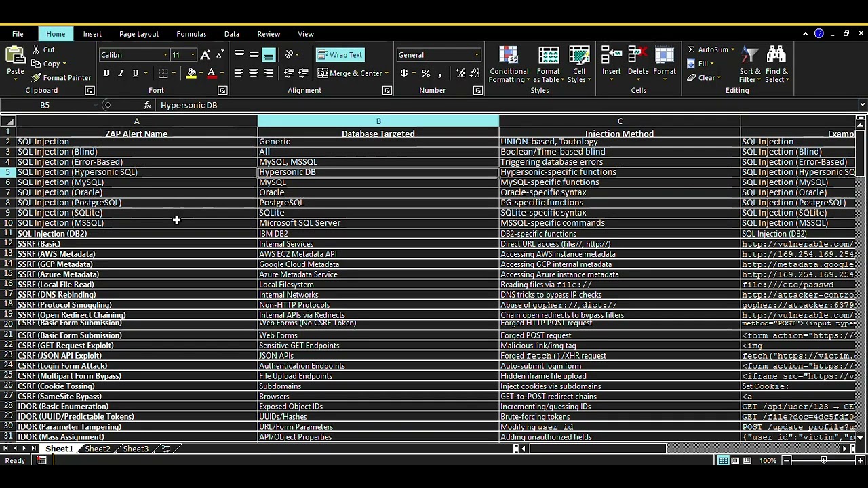Toggle underline formatting
Screen dimensions: 868x488
(136, 73)
